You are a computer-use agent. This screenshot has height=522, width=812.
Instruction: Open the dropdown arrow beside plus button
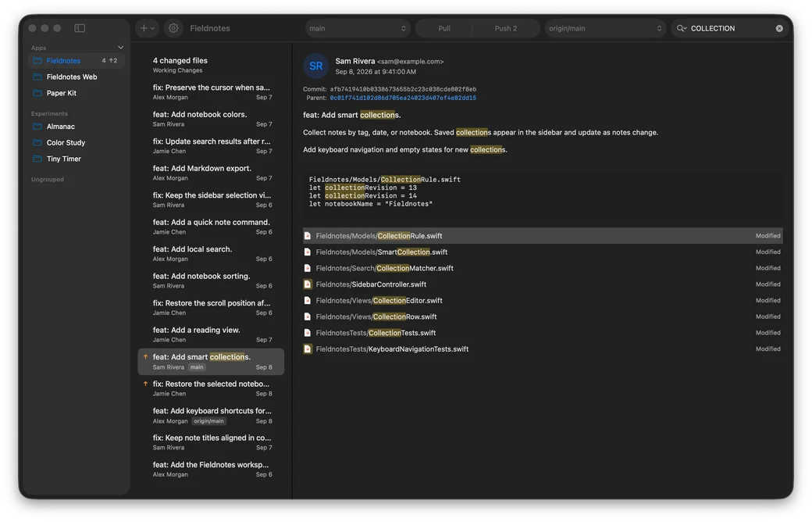pos(153,28)
